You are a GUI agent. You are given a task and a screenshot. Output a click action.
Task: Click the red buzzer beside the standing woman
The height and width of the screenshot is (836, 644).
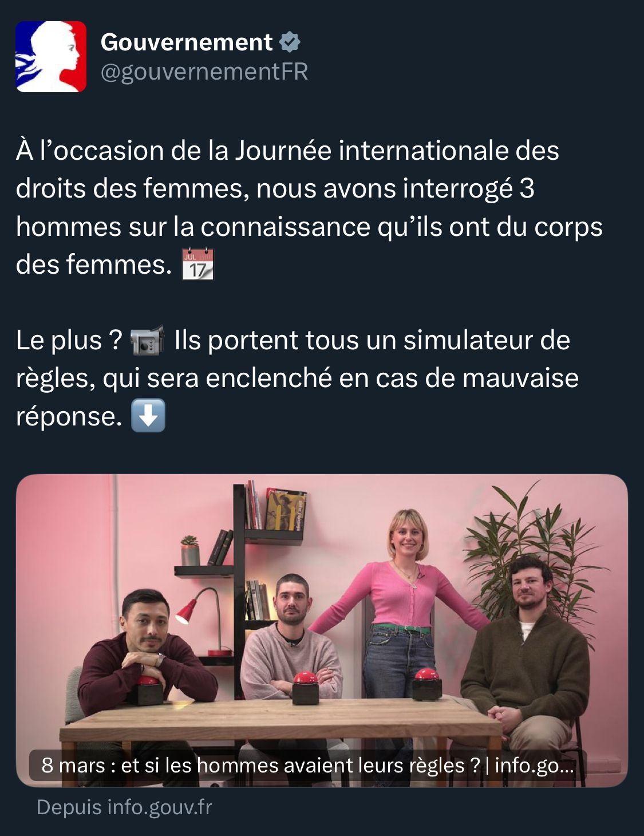(427, 684)
